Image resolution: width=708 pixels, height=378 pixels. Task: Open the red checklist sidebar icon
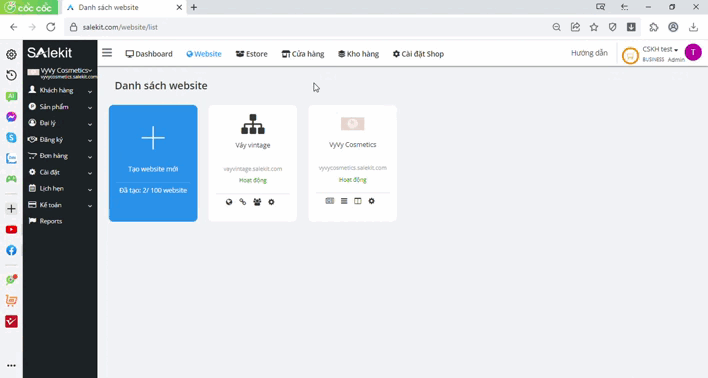point(11,322)
